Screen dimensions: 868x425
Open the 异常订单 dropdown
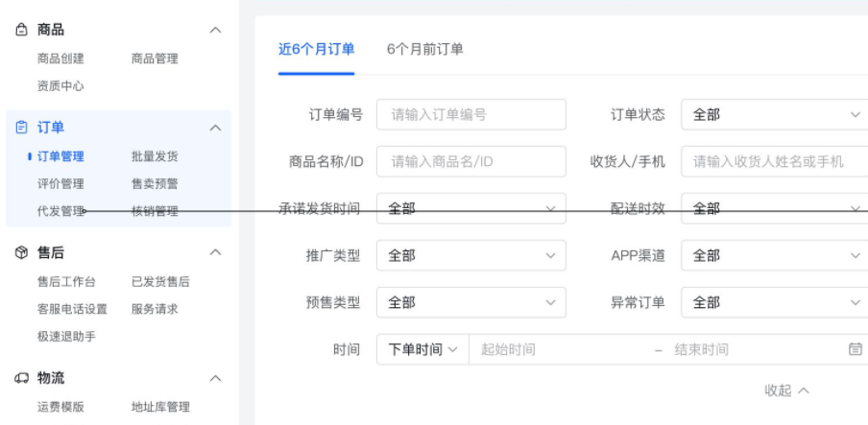(775, 303)
